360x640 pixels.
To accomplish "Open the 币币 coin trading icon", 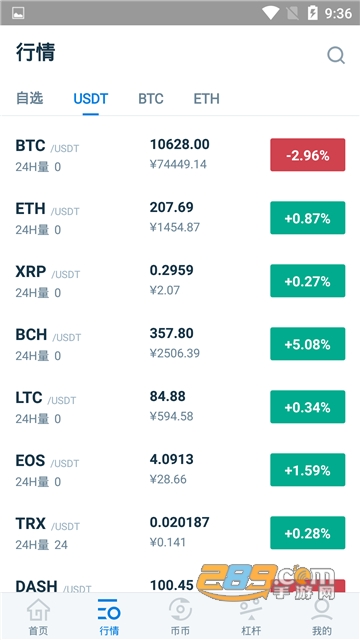I will point(180,610).
